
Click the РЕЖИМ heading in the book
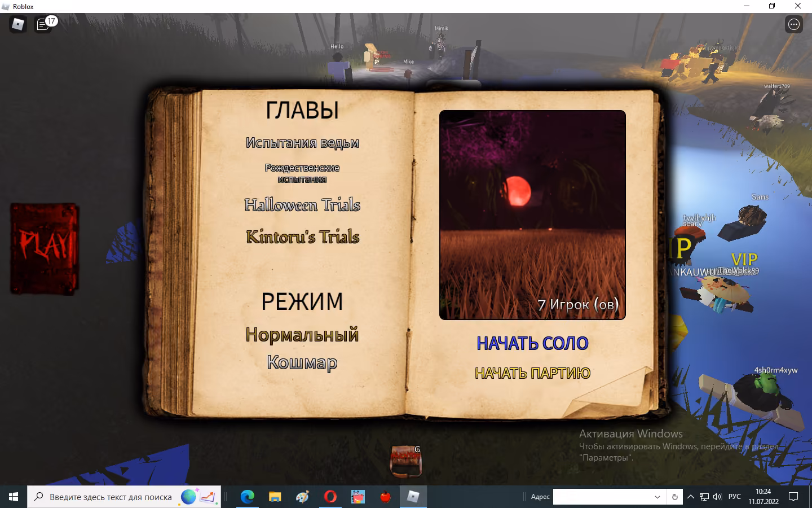click(302, 301)
